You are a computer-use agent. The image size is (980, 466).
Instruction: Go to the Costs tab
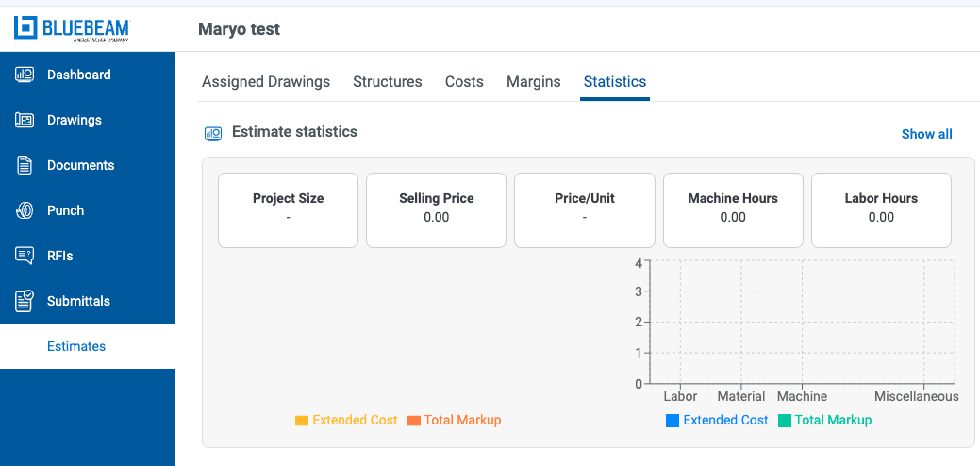pyautogui.click(x=464, y=82)
